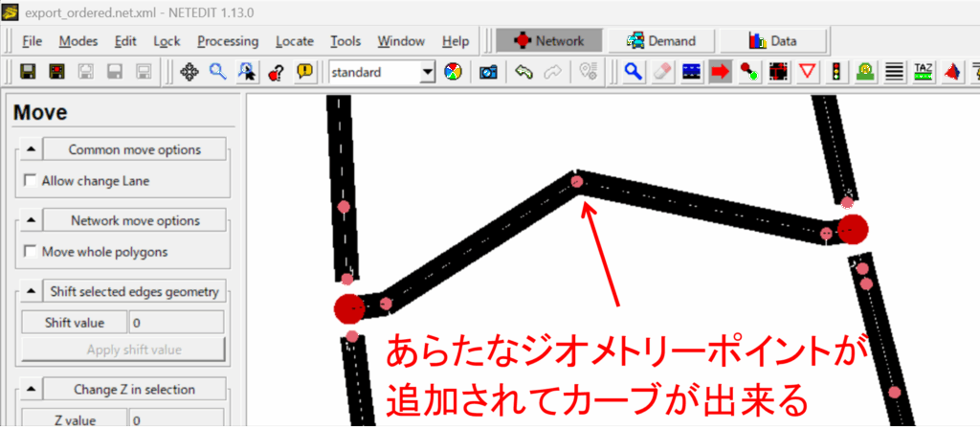The height and width of the screenshot is (430, 980).
Task: Click the large red junction on the right
Action: click(x=853, y=229)
